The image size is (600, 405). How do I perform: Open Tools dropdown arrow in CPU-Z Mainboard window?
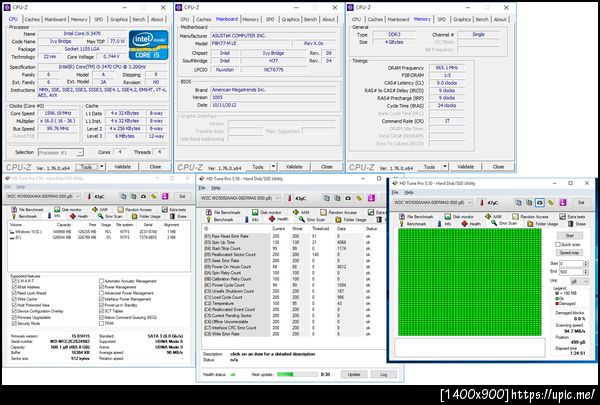273,167
